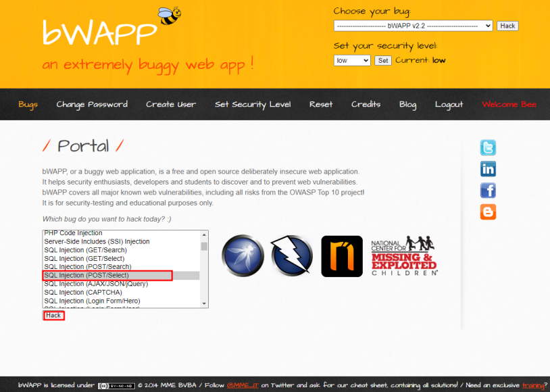550x392 pixels.
Task: Select SQL Injection (POST/Select)
Action: 121,276
